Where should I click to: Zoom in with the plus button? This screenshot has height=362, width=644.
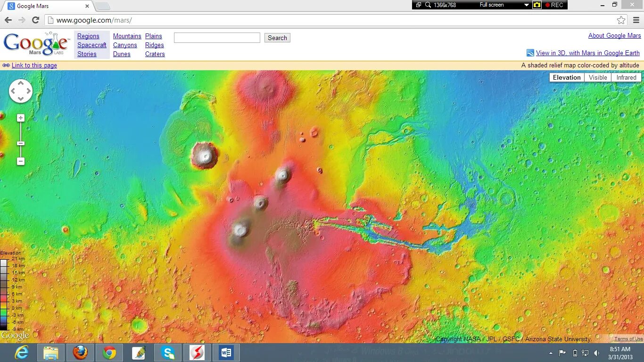pyautogui.click(x=21, y=118)
